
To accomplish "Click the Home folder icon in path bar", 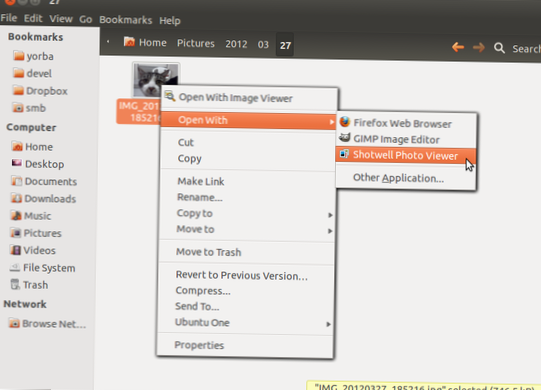I will pos(129,42).
